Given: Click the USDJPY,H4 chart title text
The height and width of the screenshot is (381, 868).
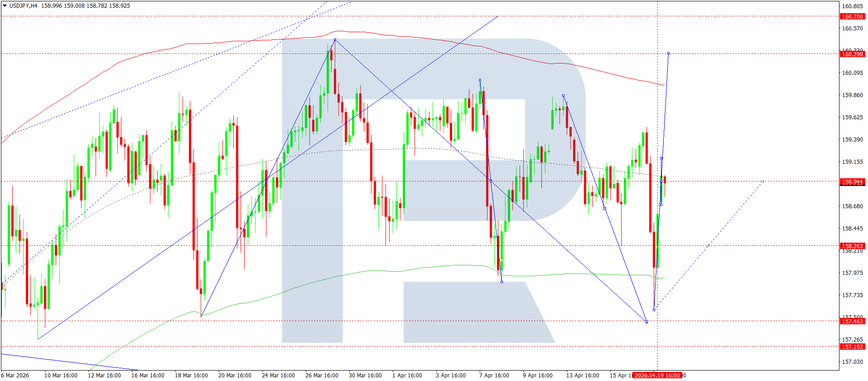Looking at the screenshot, I should click(23, 6).
